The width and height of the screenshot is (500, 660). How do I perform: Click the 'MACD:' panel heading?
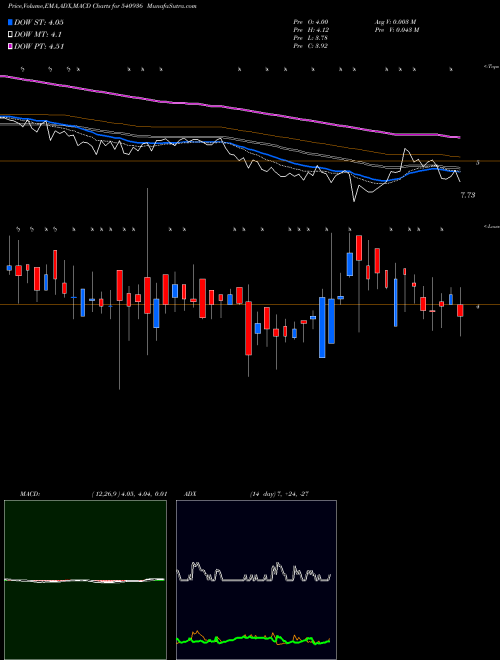[30, 494]
